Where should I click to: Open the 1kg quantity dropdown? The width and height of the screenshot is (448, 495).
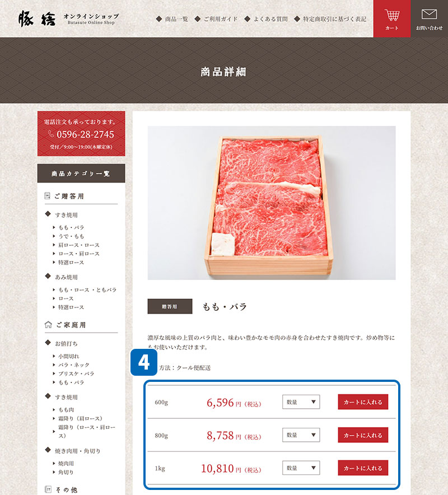(x=301, y=468)
